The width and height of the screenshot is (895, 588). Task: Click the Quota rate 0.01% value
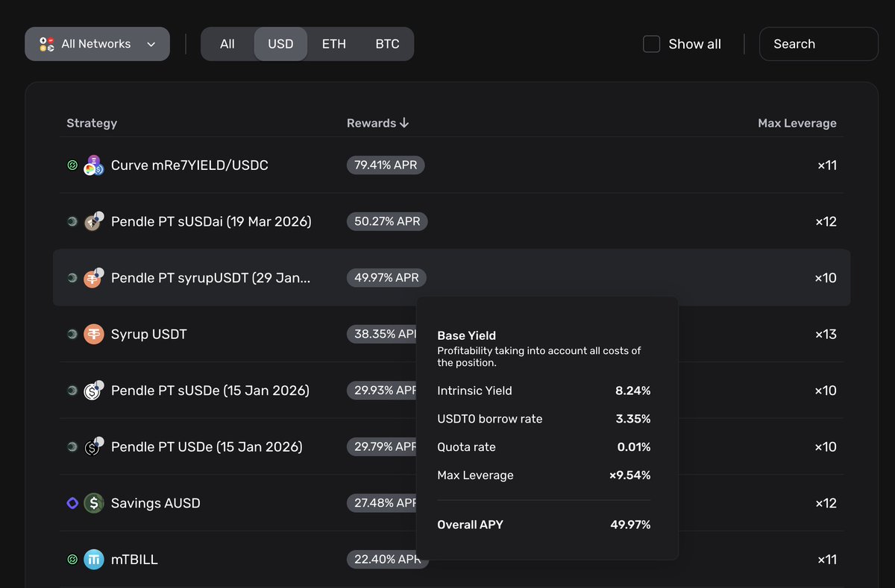(633, 447)
